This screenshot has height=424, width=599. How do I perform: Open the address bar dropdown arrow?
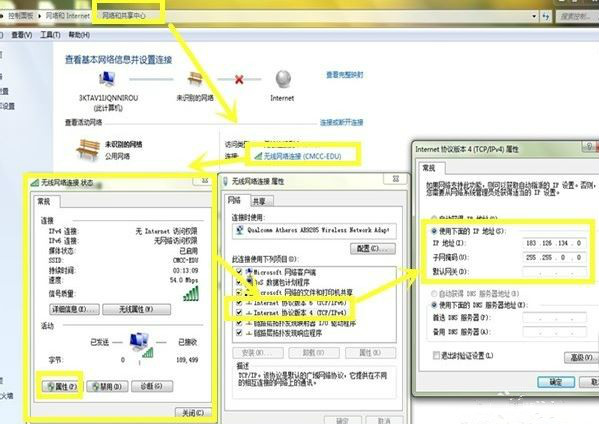point(534,16)
